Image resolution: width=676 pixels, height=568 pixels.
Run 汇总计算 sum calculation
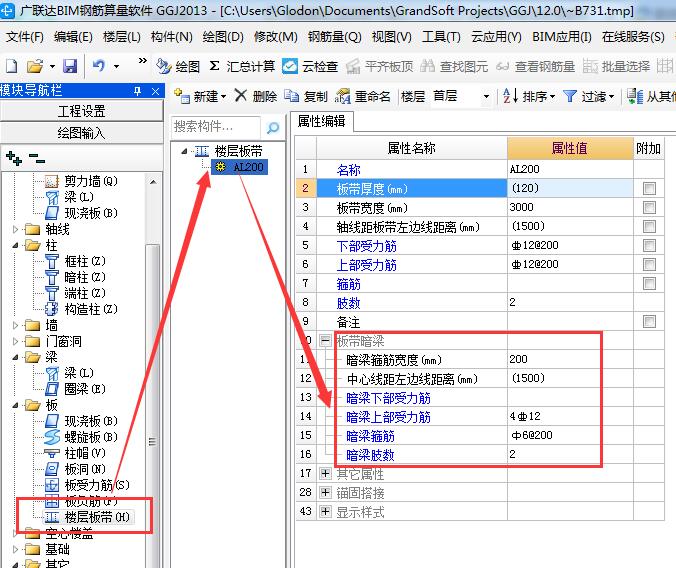[x=242, y=66]
